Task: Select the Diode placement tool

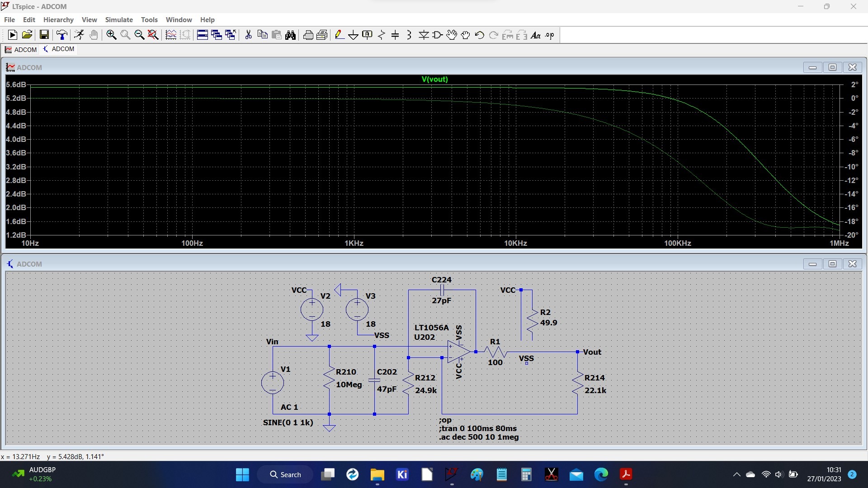Action: [424, 35]
